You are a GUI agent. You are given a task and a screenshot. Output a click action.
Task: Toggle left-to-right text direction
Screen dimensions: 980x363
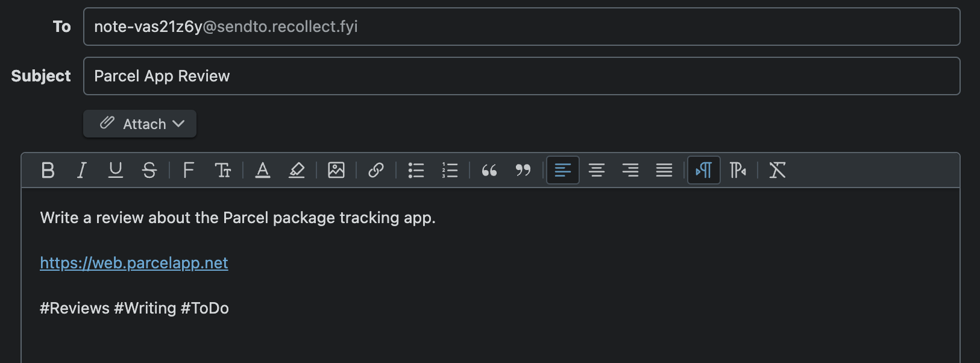(704, 171)
